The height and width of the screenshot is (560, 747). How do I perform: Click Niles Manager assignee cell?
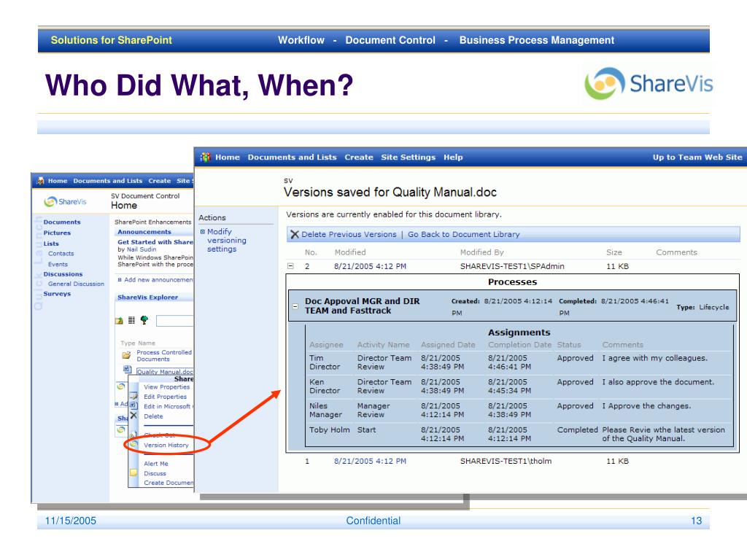pos(325,410)
